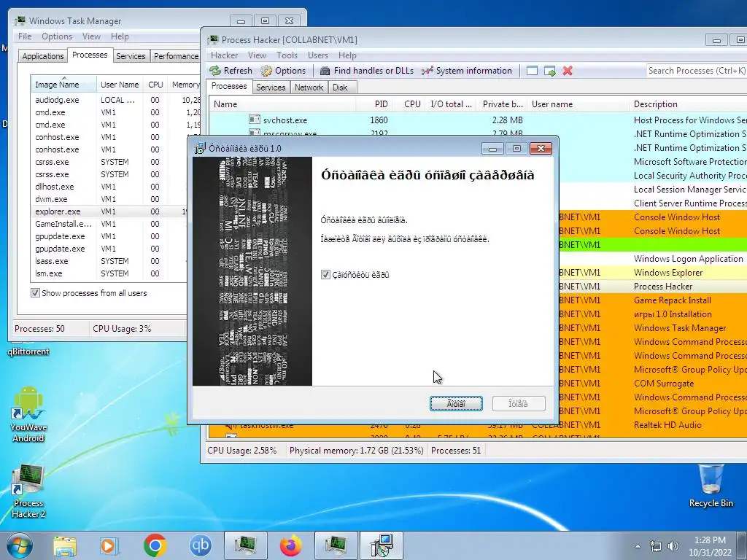This screenshot has height=560, width=747.
Task: Click the red X kill icon in toolbar
Action: tap(568, 71)
